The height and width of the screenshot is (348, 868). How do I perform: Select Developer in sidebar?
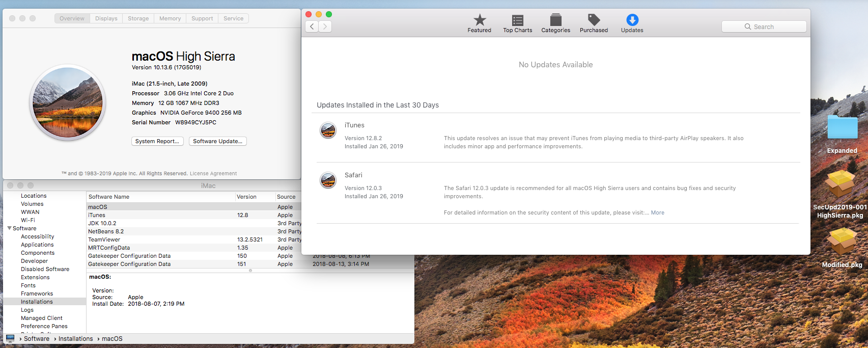(x=35, y=261)
